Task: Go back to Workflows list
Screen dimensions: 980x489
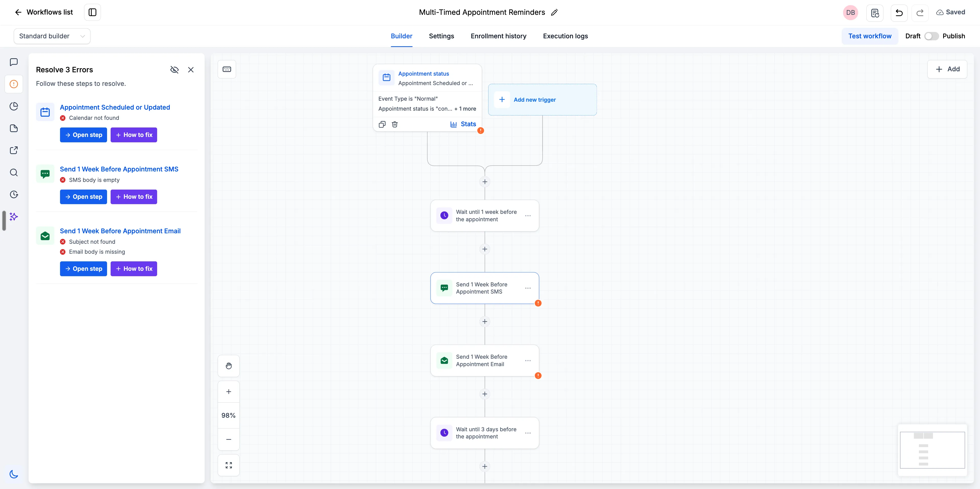Action: [44, 12]
